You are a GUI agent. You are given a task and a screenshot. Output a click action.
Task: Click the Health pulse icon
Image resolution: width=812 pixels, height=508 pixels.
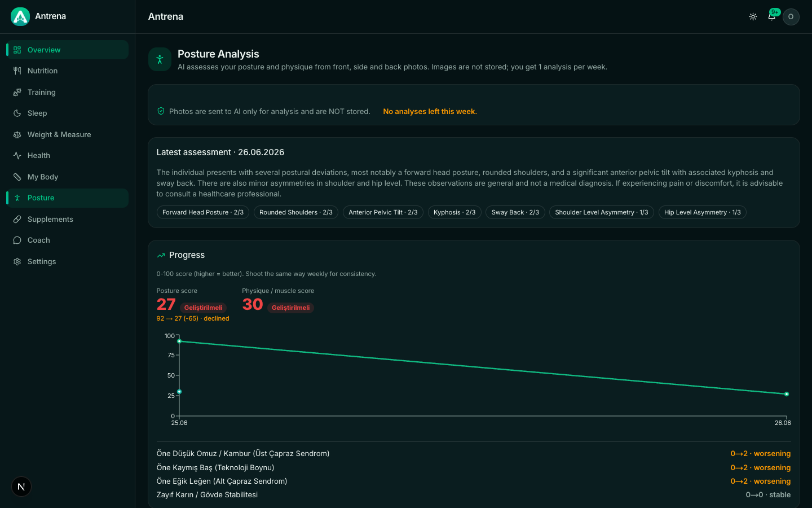pyautogui.click(x=17, y=156)
